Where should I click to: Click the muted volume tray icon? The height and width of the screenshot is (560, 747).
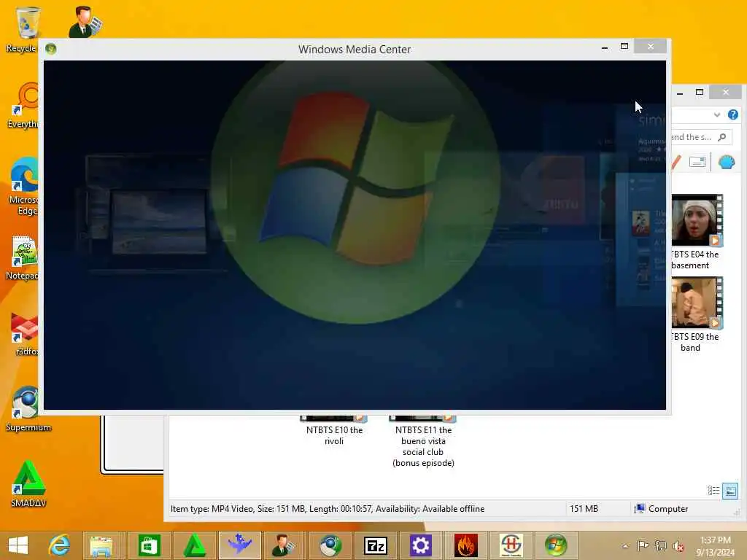click(678, 546)
